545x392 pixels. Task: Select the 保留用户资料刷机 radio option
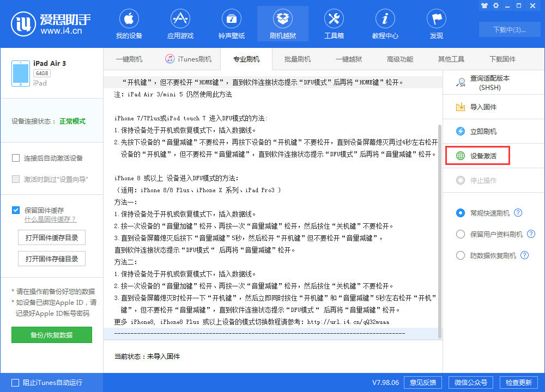pos(461,235)
